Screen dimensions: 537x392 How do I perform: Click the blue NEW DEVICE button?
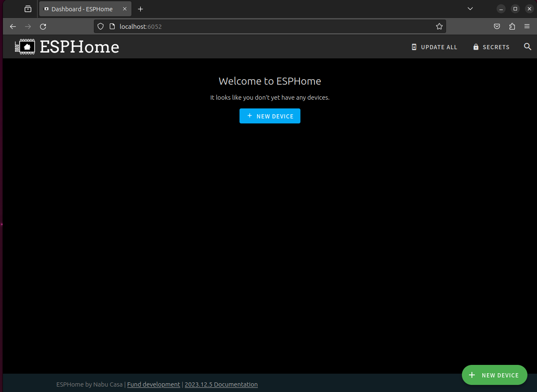270,116
